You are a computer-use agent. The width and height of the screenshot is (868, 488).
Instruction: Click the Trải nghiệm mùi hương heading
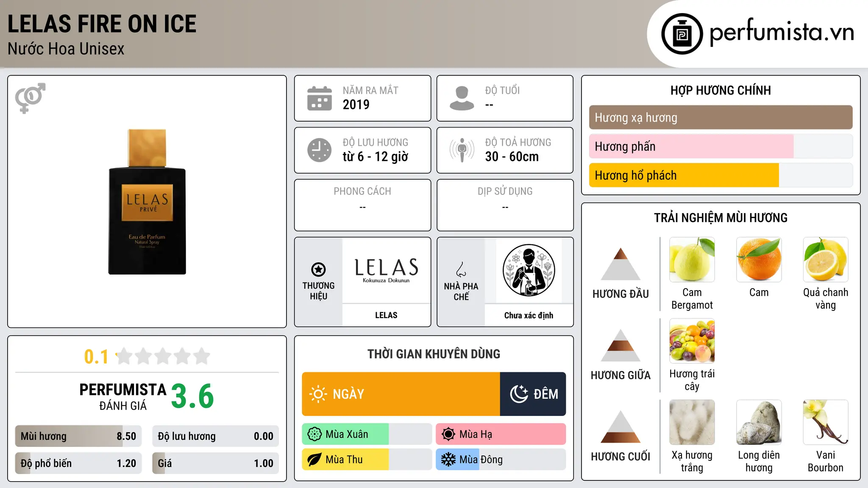click(721, 218)
